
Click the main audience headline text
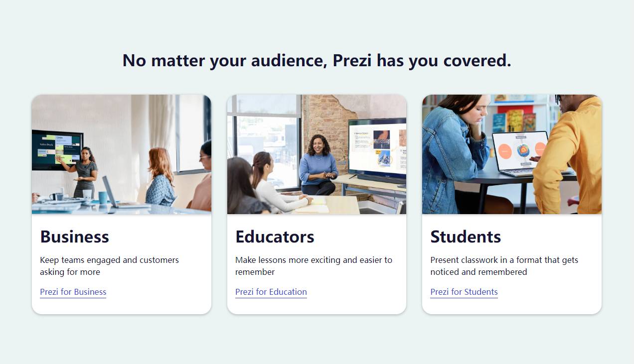tap(317, 60)
